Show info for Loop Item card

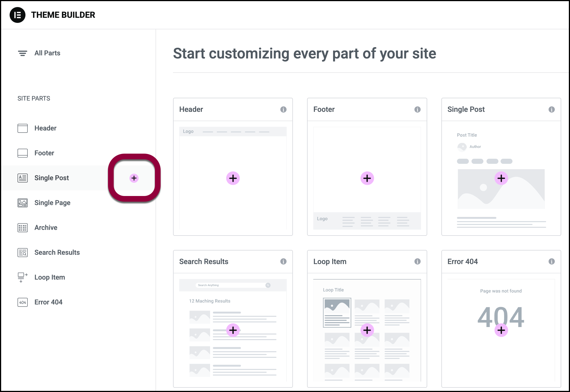click(417, 262)
